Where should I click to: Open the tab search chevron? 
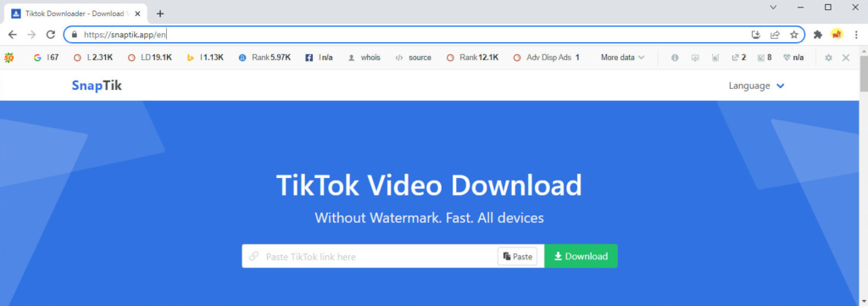coord(773,7)
